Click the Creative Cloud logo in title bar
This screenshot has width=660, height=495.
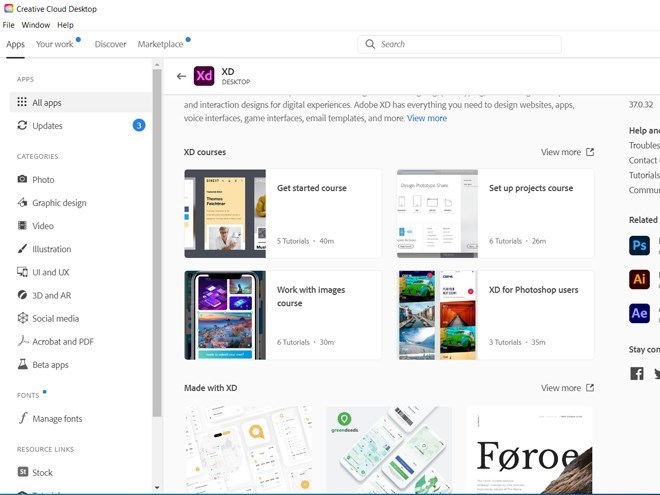[8, 8]
